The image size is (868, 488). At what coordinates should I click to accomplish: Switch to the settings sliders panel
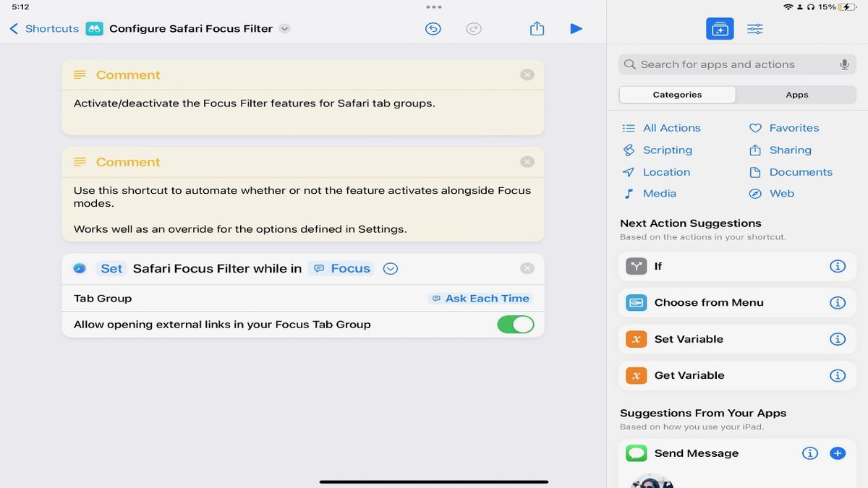click(754, 28)
